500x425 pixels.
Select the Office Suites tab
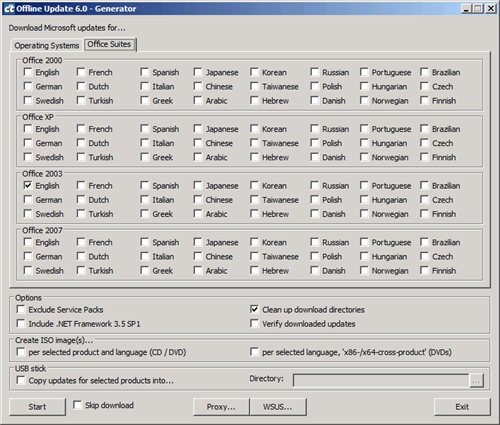tap(109, 44)
